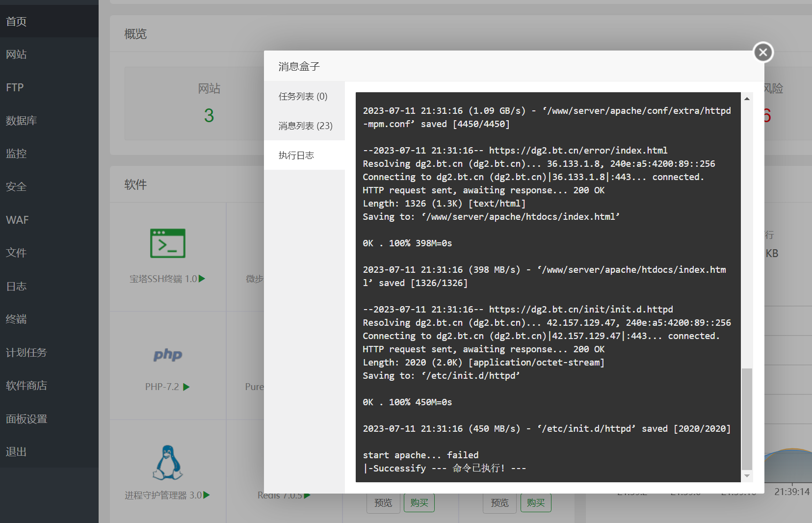Click the PHP logo icon

168,354
